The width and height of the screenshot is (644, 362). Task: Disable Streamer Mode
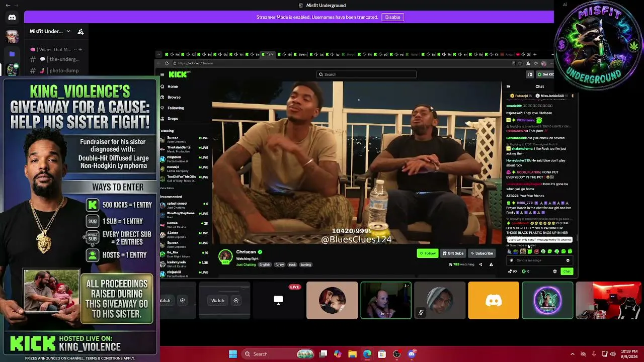[x=392, y=17]
